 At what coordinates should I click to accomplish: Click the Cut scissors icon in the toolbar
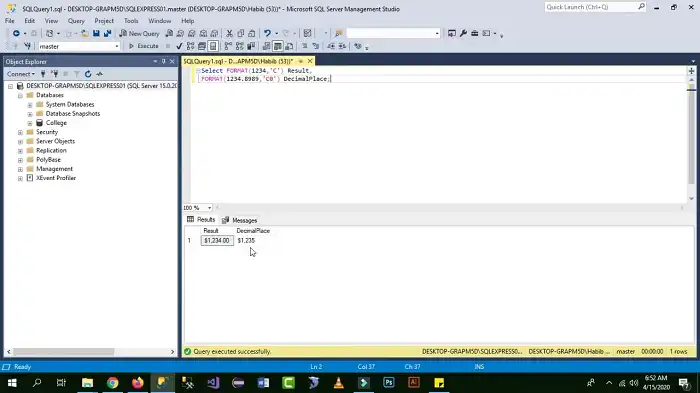click(229, 33)
